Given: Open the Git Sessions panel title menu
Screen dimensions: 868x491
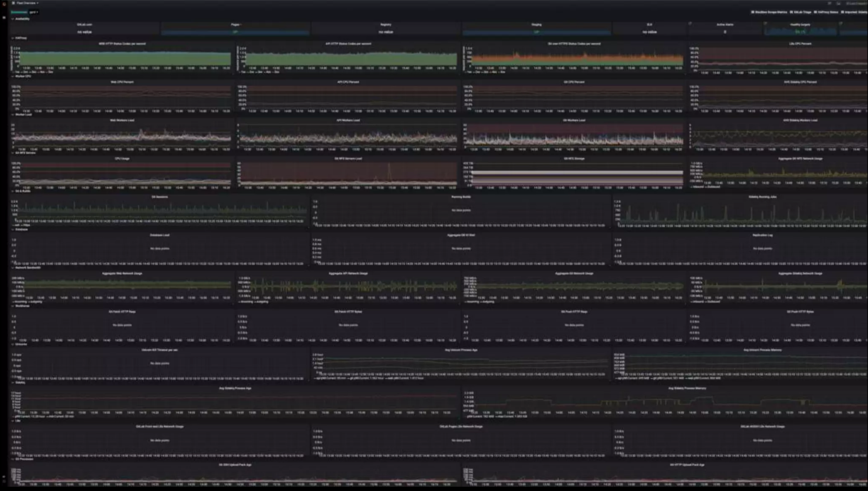Looking at the screenshot, I should point(159,197).
